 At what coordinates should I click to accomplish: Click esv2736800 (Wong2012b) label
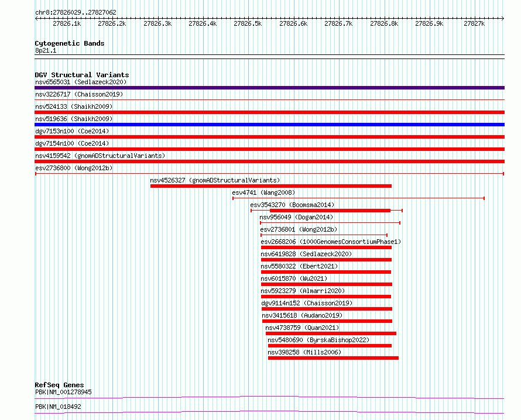pyautogui.click(x=74, y=168)
